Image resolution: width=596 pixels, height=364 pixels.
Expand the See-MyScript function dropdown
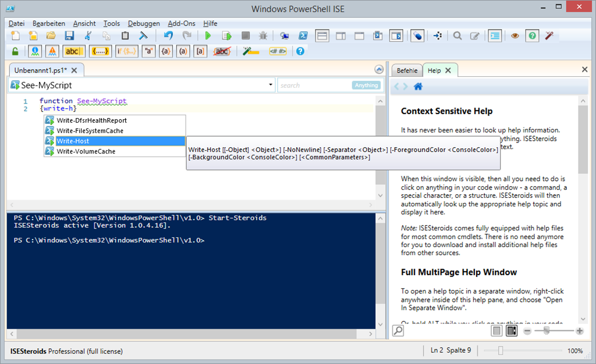pos(271,85)
